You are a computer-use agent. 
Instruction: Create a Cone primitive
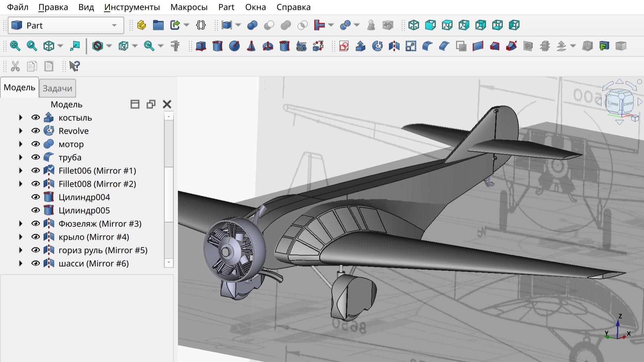click(251, 46)
